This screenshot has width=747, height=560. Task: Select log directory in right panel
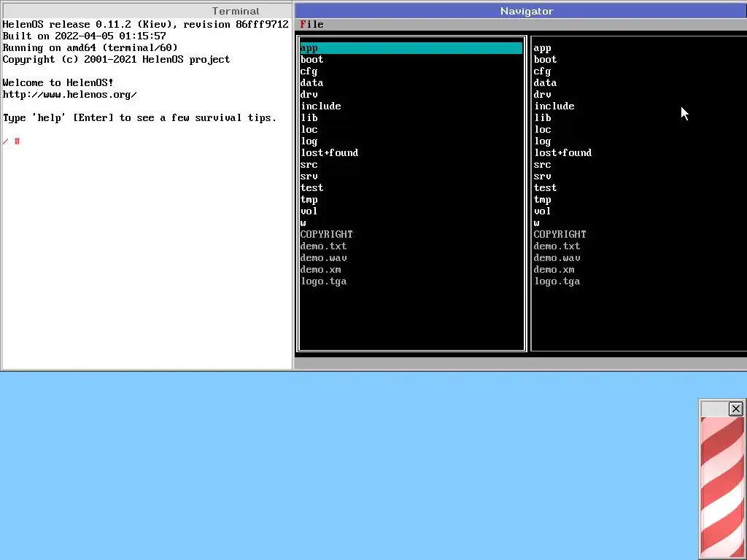pyautogui.click(x=542, y=141)
